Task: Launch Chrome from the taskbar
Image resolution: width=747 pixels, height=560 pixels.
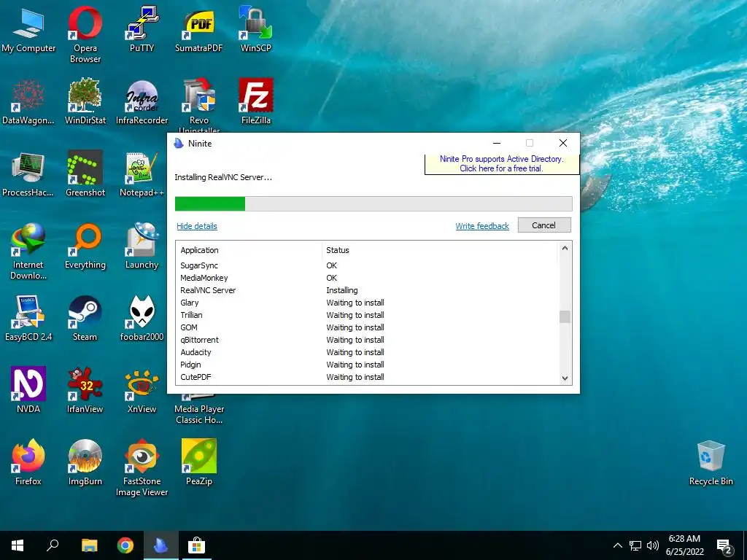Action: click(x=125, y=545)
